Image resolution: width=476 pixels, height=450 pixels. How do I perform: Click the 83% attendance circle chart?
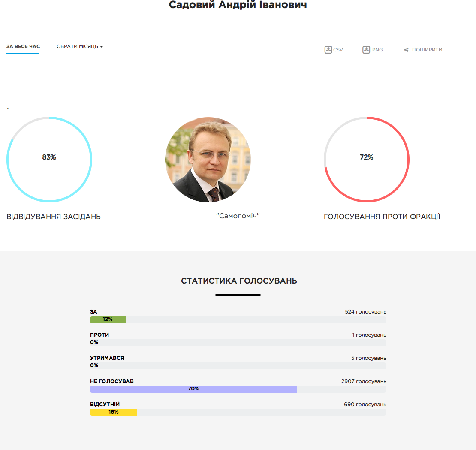(49, 159)
